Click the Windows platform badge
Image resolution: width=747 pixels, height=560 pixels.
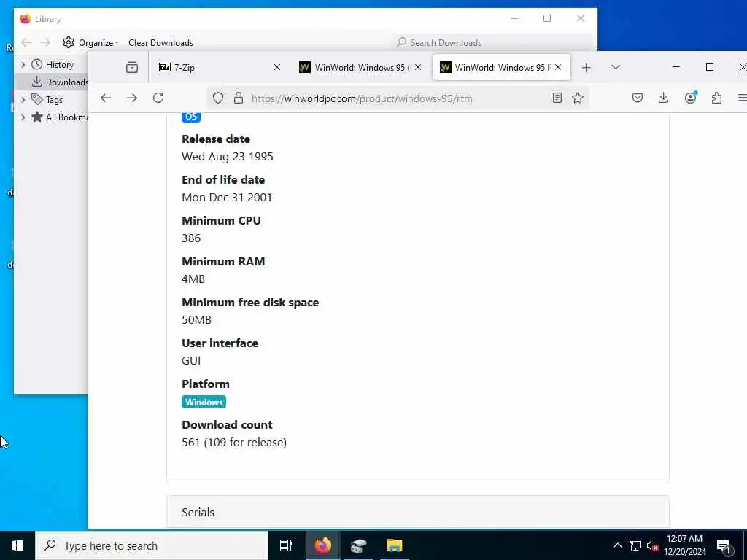204,402
